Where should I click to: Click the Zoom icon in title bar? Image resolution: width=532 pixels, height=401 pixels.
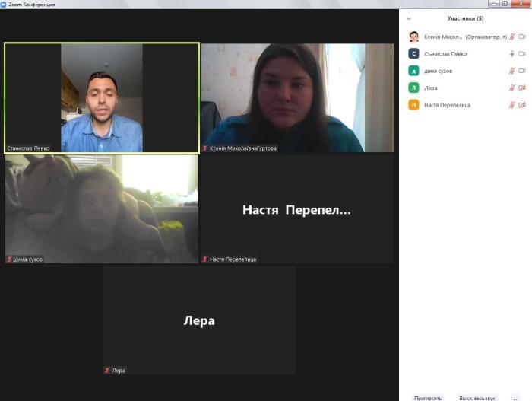[x=3, y=4]
